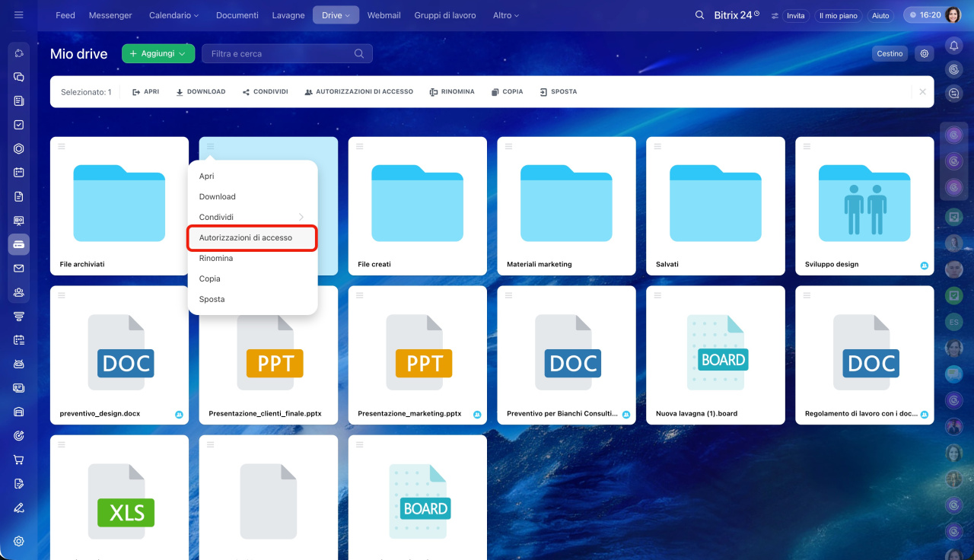The image size is (974, 560).
Task: Expand the Aggiungi dropdown button
Action: click(158, 53)
